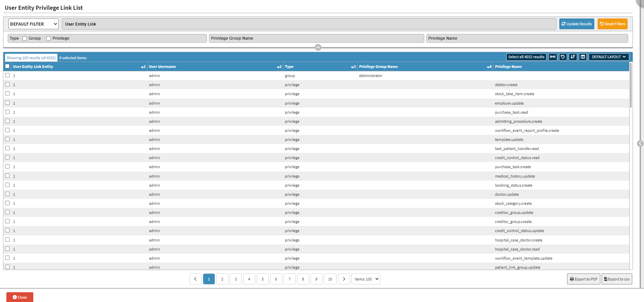
Task: Open the sort order icon button
Action: 573,57
